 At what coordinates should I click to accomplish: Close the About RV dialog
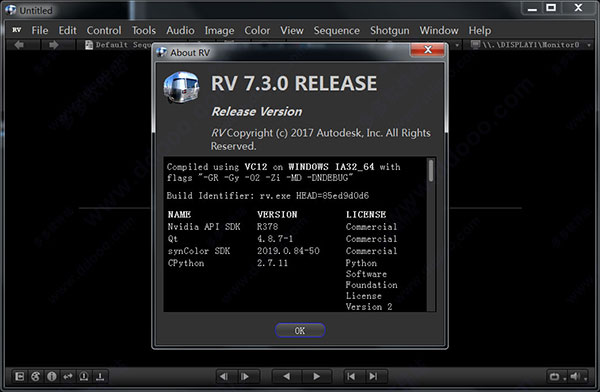[x=427, y=50]
